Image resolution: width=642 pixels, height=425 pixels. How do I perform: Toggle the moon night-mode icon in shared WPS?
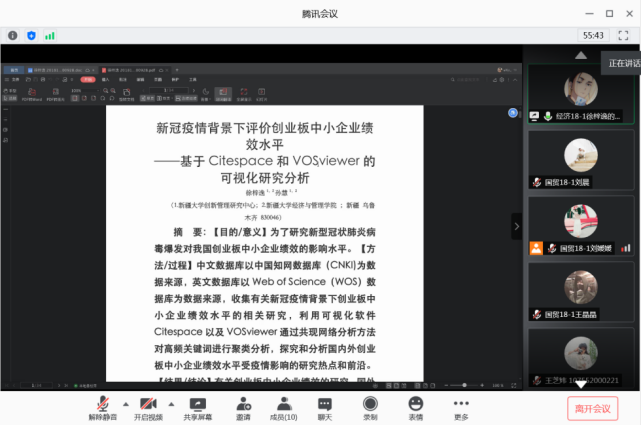tap(205, 93)
